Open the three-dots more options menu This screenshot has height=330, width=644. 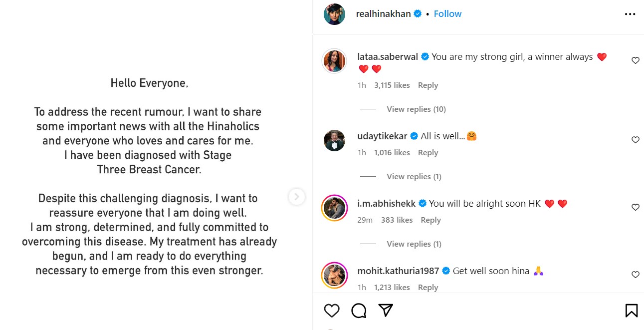point(630,14)
